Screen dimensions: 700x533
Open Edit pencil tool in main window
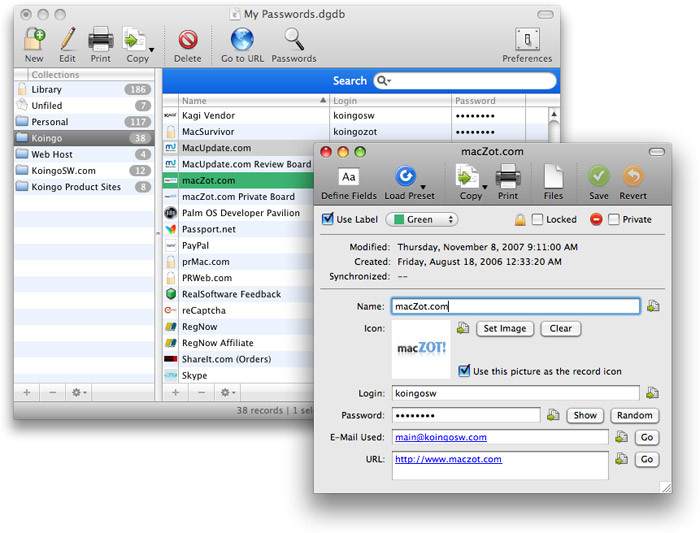tap(67, 39)
